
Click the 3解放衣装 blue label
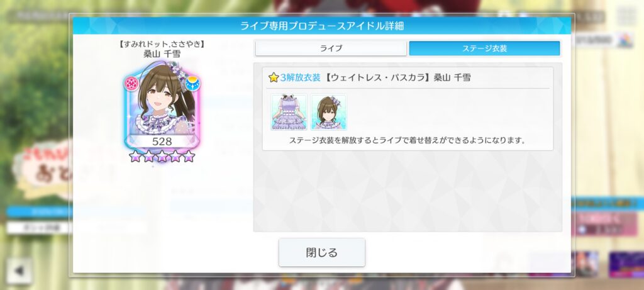[300, 77]
